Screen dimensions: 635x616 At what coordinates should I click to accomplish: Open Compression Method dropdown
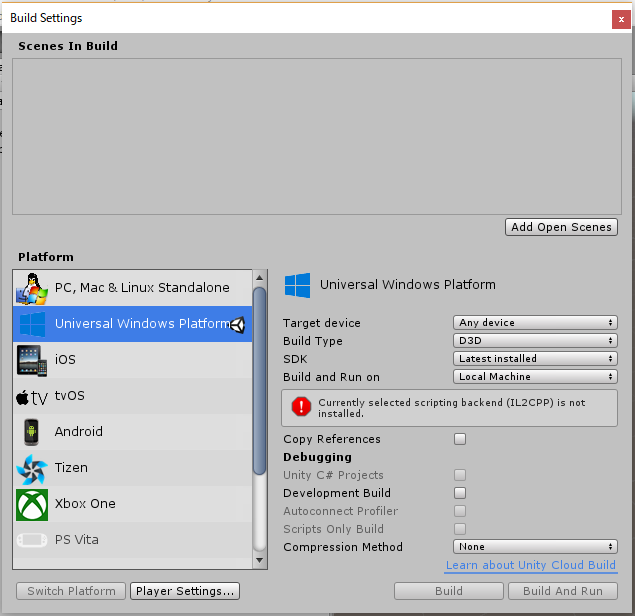535,547
